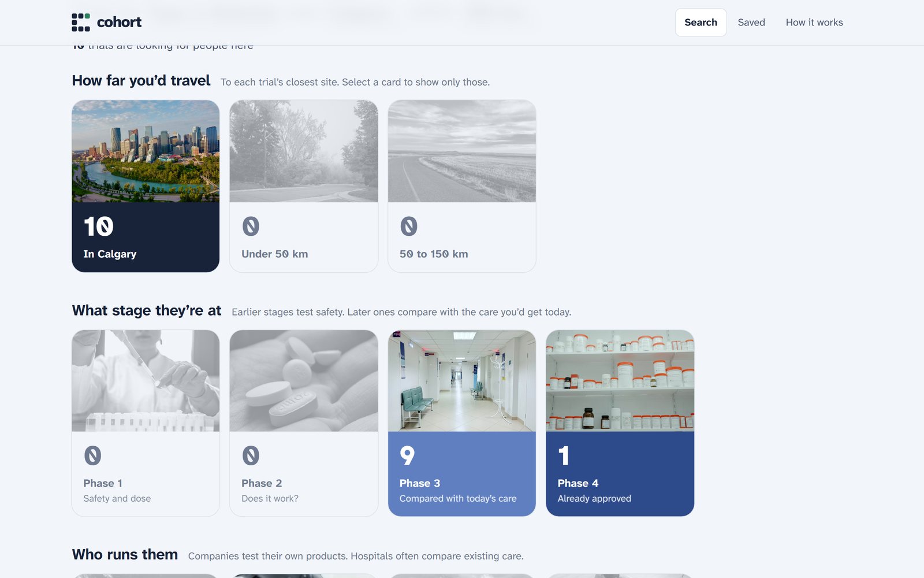Toggle the Phase 4 Already approved card
Image resolution: width=924 pixels, height=578 pixels.
tap(620, 423)
